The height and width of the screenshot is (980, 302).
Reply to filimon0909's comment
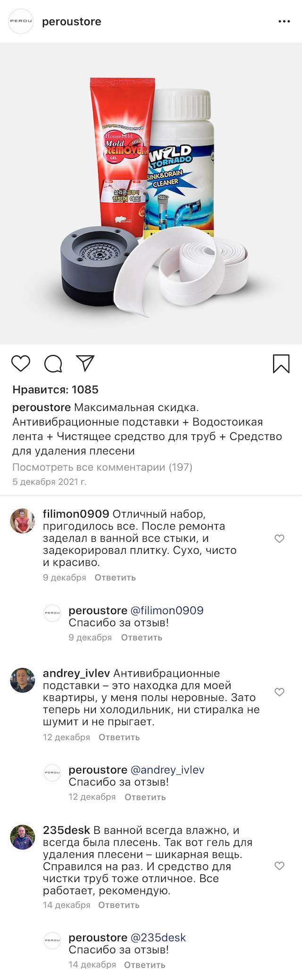pos(115,577)
